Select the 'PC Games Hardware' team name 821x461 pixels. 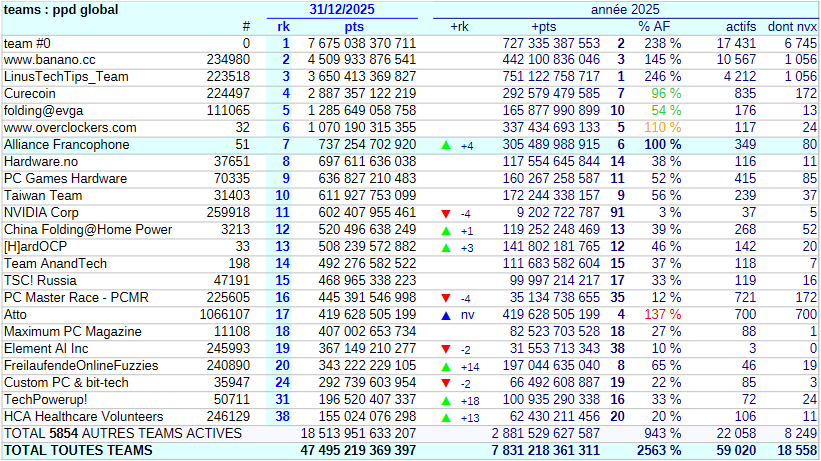tap(65, 179)
